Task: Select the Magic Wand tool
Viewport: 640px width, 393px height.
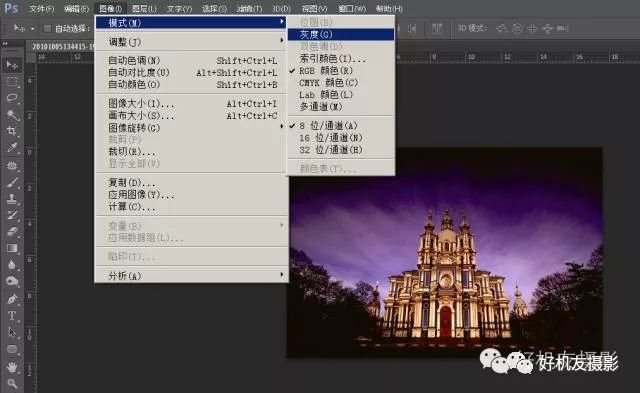Action: click(12, 115)
